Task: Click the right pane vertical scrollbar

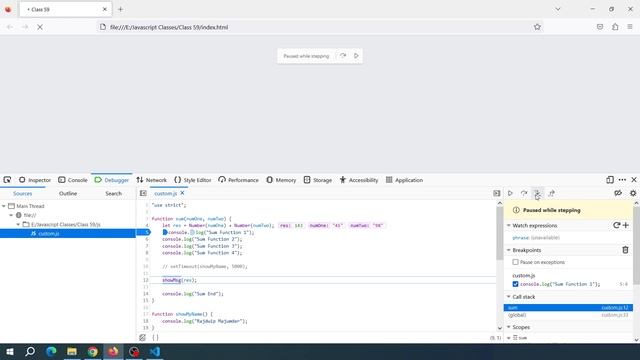Action: tap(636, 245)
